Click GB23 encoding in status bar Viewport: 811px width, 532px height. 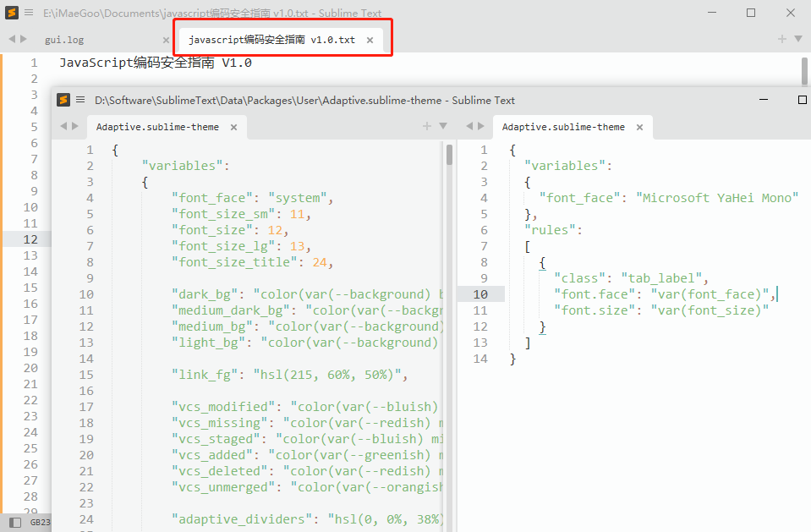(40, 523)
